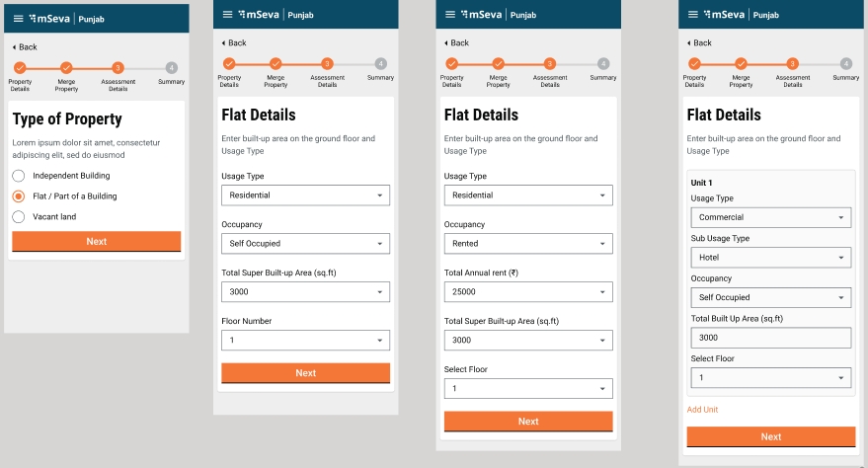Click Property Details checkmark step on Type of Property screen

tap(20, 68)
